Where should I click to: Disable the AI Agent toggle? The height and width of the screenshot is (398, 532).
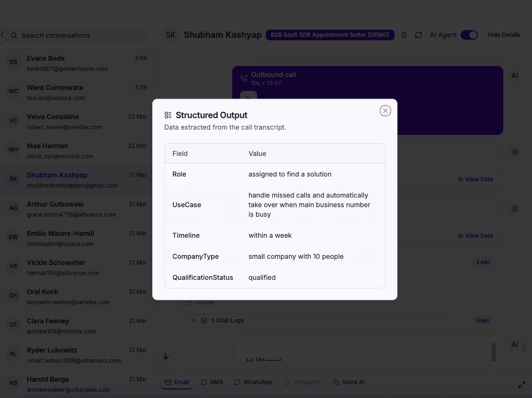coord(469,34)
